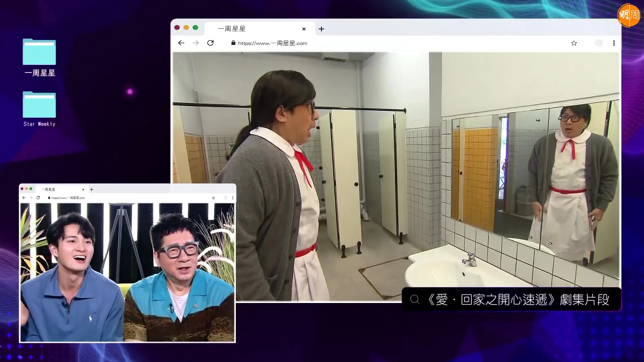
Task: Close the 一周星星 tab in the small browser
Action: (x=83, y=190)
